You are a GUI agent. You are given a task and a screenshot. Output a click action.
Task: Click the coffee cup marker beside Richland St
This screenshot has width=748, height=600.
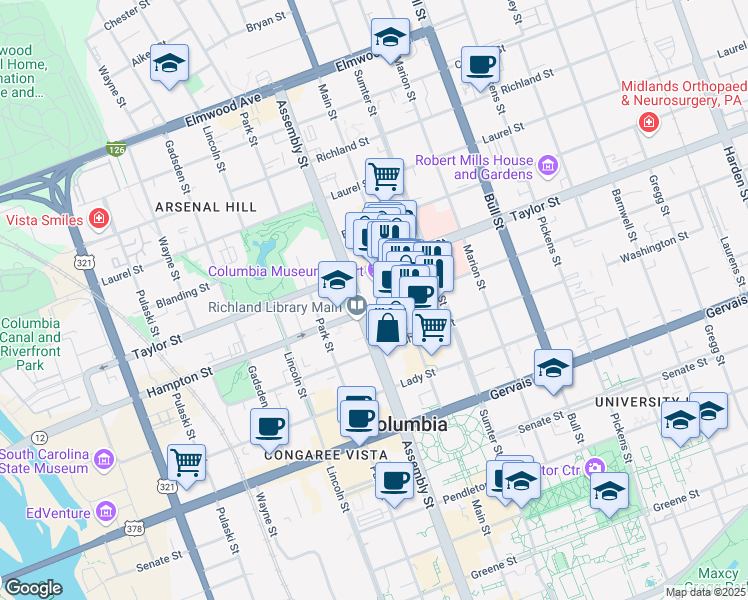pos(480,66)
